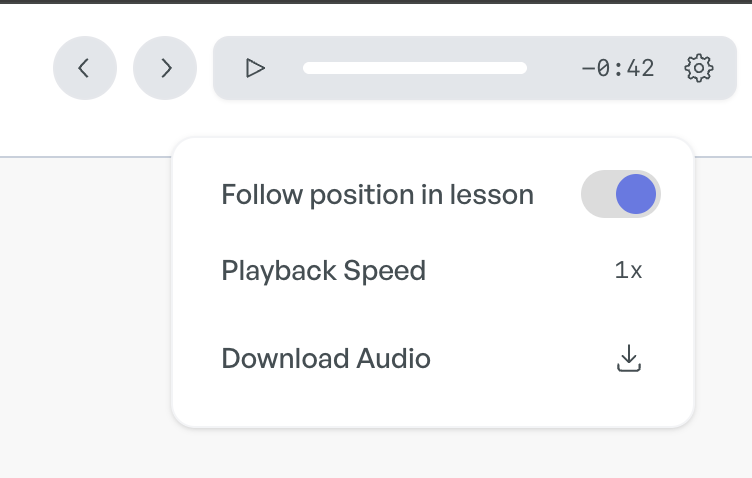Select the Download Audio menu entry
This screenshot has height=478, width=752.
pyautogui.click(x=432, y=358)
